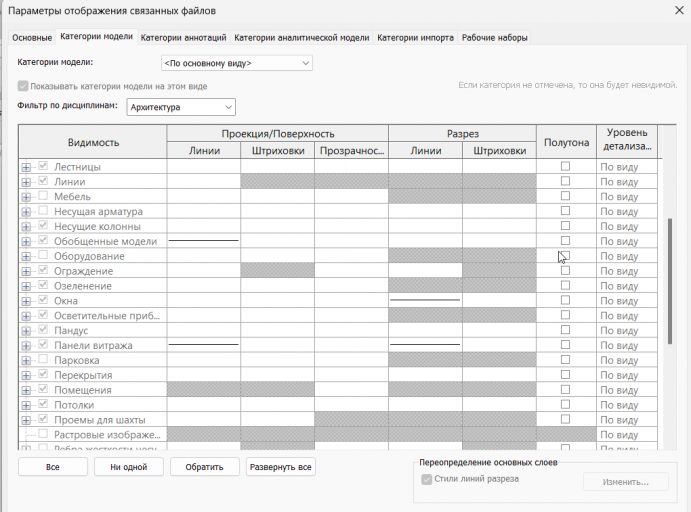Select the Ограждение row label
Viewport: 691px width, 512px height.
pos(83,271)
